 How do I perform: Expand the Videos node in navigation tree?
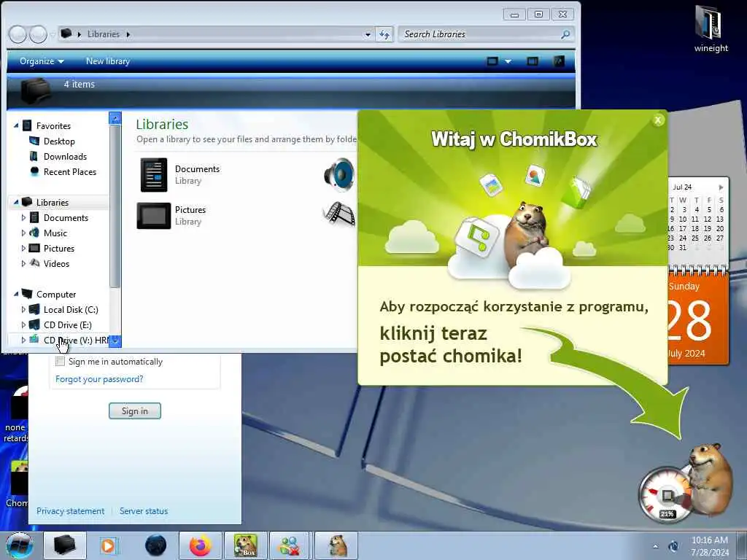coord(23,263)
